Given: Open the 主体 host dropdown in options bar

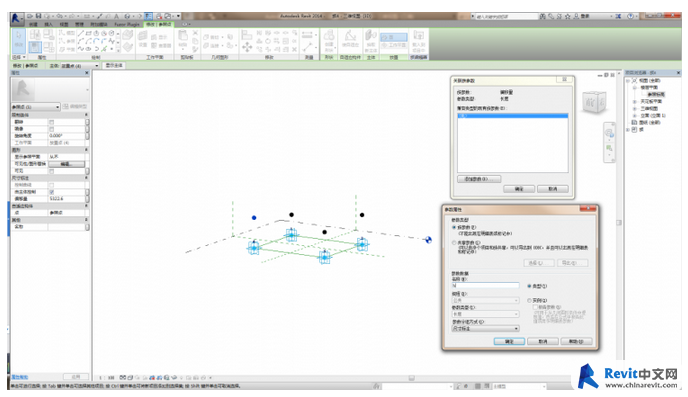Looking at the screenshot, I should [79, 66].
